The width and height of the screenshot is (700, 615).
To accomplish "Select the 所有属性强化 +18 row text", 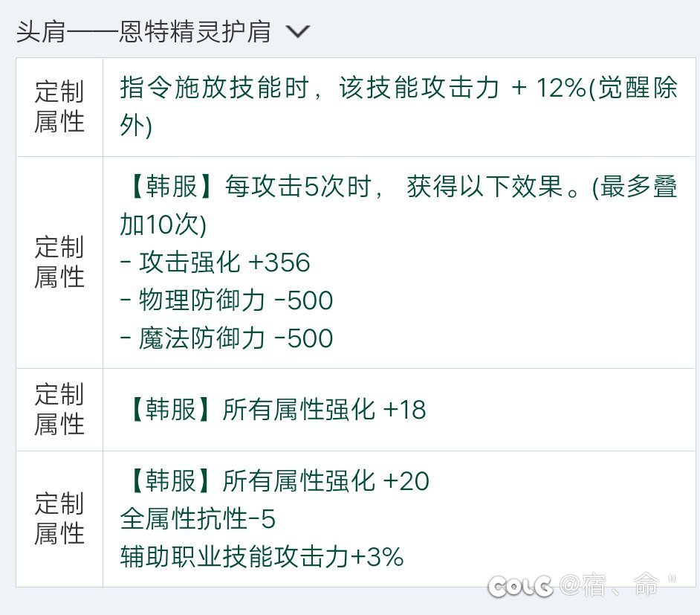I will (273, 410).
